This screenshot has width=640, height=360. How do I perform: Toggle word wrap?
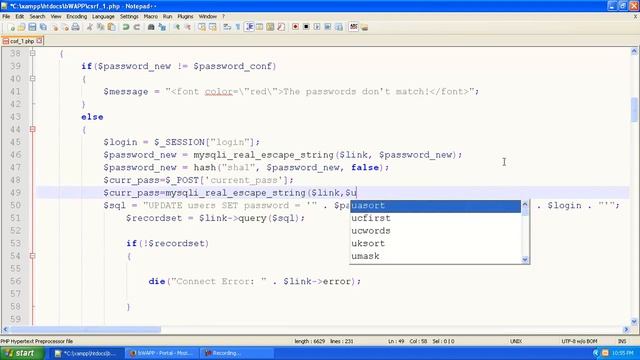pos(227,27)
